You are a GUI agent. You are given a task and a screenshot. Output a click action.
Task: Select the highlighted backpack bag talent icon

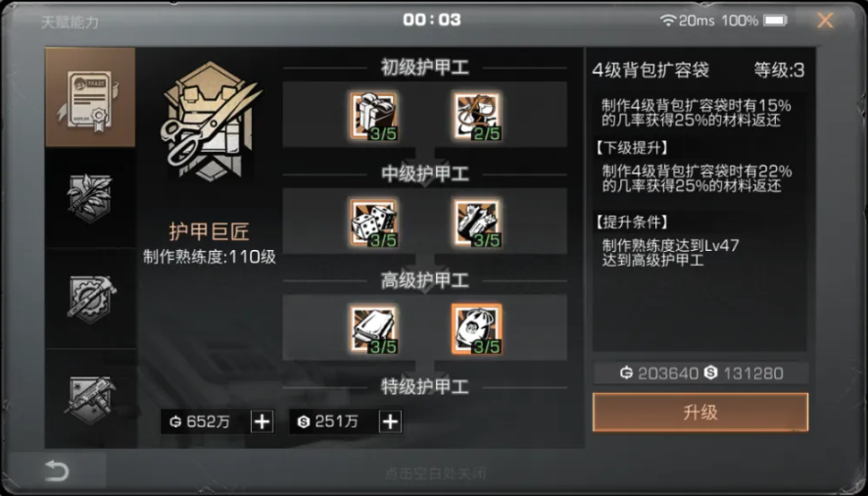pyautogui.click(x=477, y=328)
